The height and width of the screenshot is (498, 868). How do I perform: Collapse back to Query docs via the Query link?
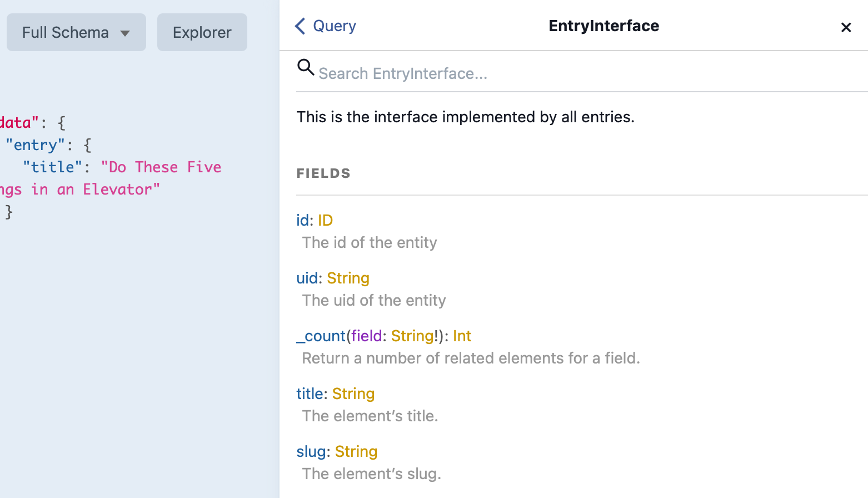click(334, 26)
